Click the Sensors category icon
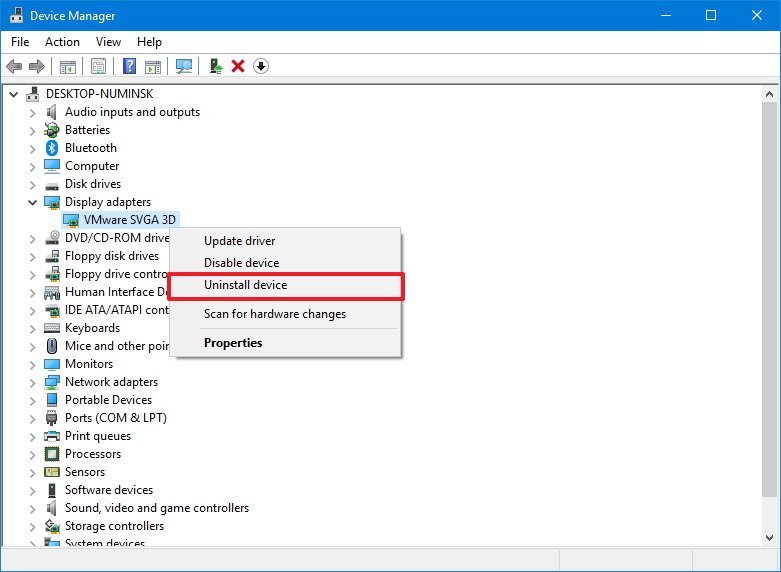This screenshot has height=572, width=781. click(x=52, y=472)
